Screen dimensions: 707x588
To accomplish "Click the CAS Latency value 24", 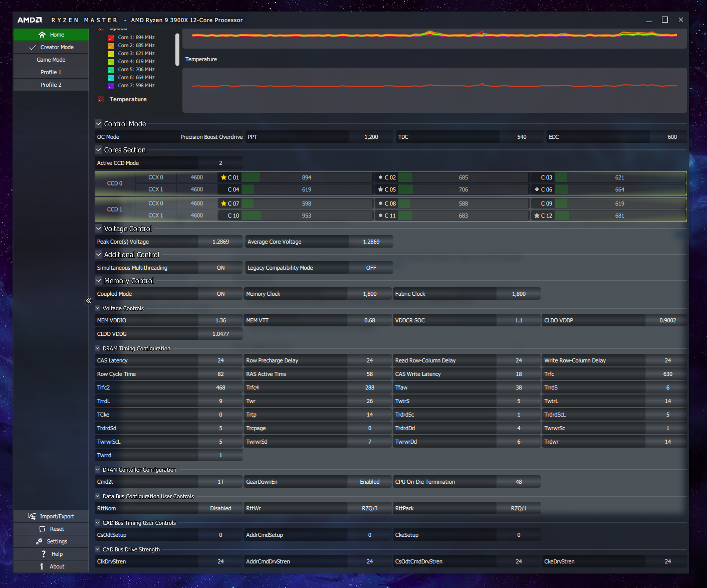I will point(220,360).
